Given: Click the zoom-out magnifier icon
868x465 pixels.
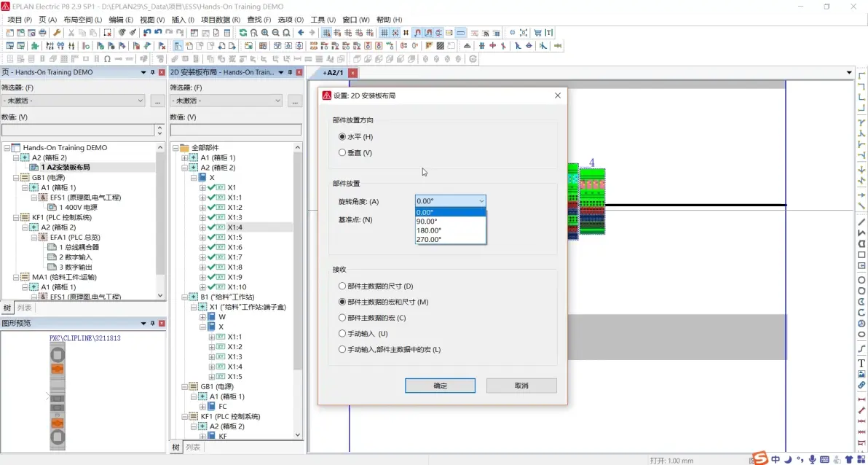Looking at the screenshot, I should (275, 33).
